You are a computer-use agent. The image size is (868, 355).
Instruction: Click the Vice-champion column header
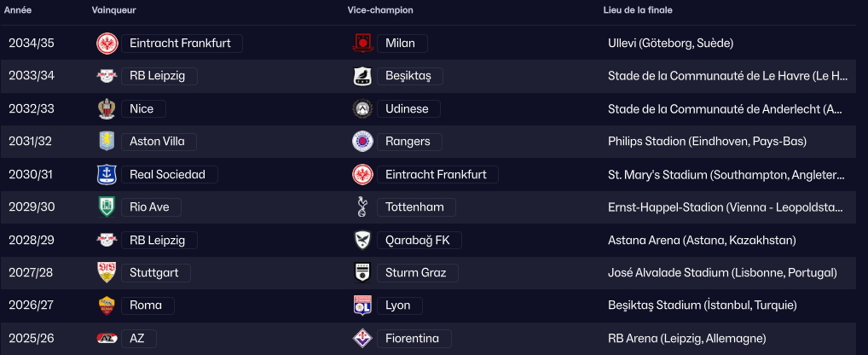click(x=380, y=10)
